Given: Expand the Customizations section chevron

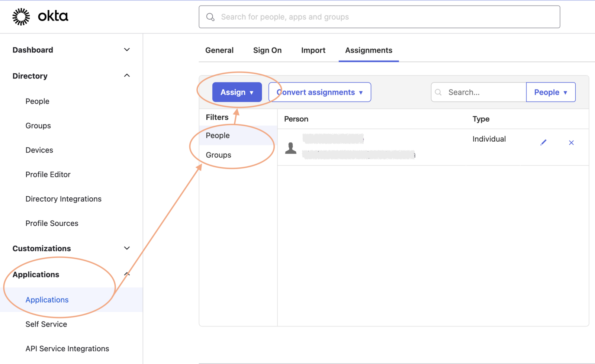Looking at the screenshot, I should [127, 248].
